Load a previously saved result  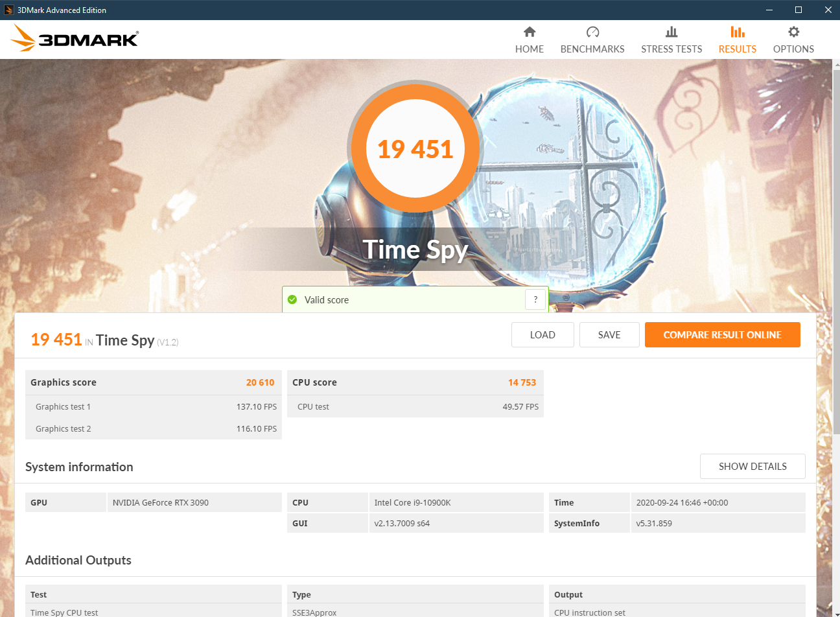(x=542, y=334)
